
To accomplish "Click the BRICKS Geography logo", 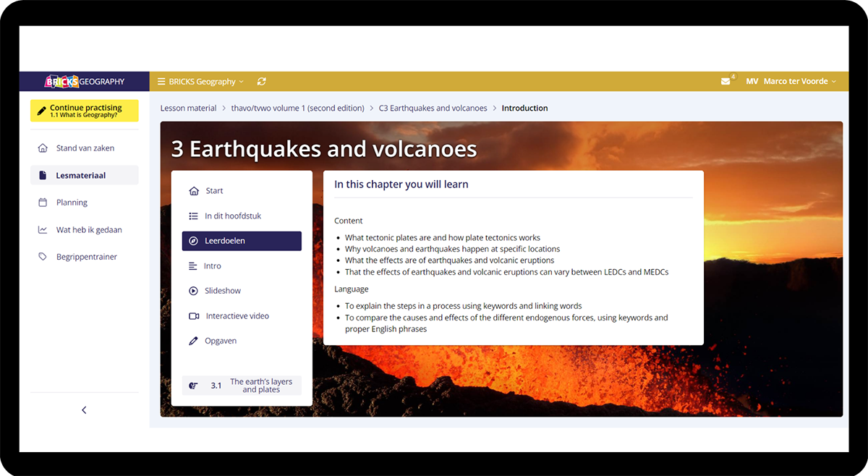I will tap(85, 82).
